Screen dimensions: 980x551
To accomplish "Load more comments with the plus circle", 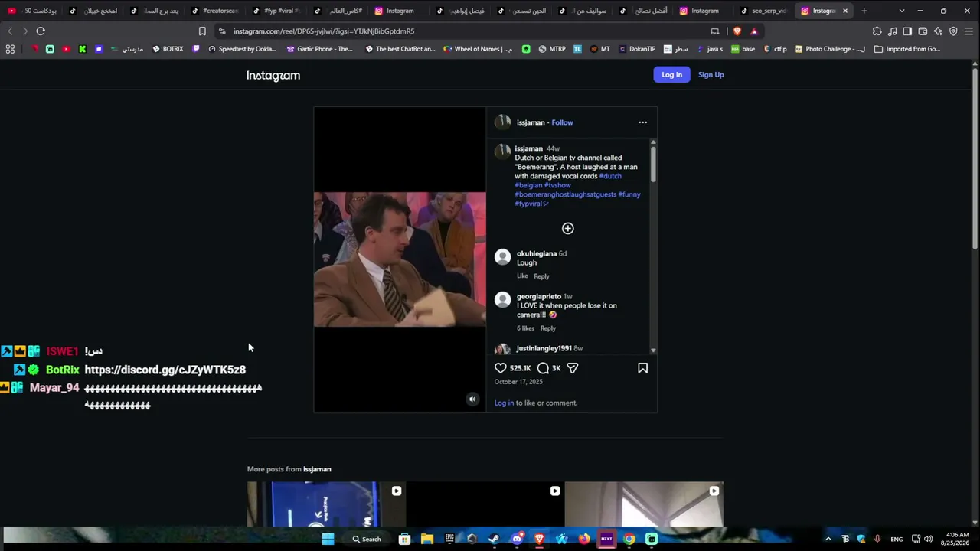I will [x=568, y=228].
